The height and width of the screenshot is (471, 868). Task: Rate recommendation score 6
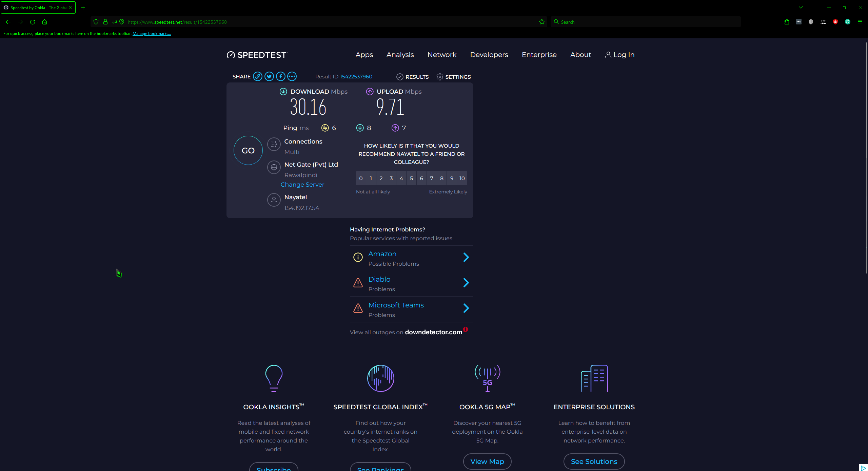coord(421,178)
